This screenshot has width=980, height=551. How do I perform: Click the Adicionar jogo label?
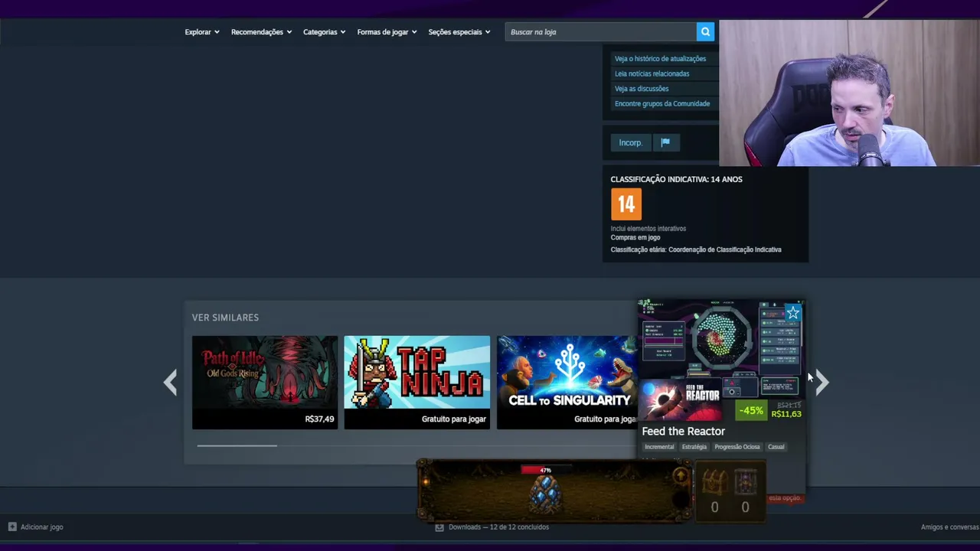pos(42,527)
